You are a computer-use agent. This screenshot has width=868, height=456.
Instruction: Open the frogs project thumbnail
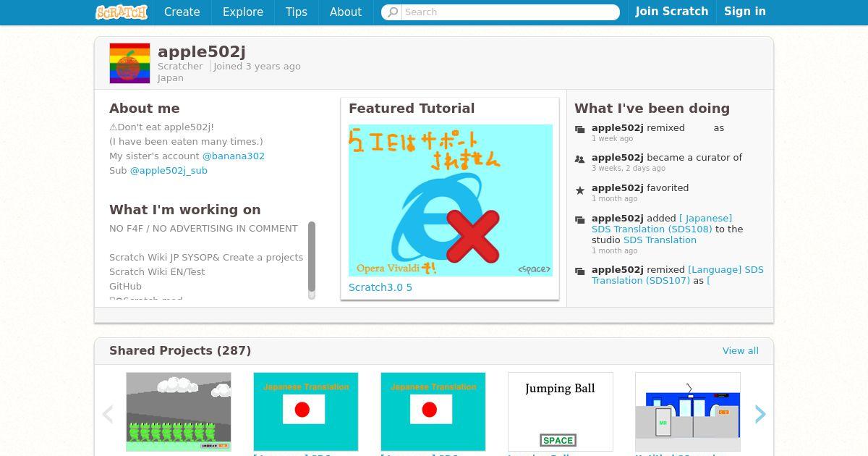[x=179, y=411]
